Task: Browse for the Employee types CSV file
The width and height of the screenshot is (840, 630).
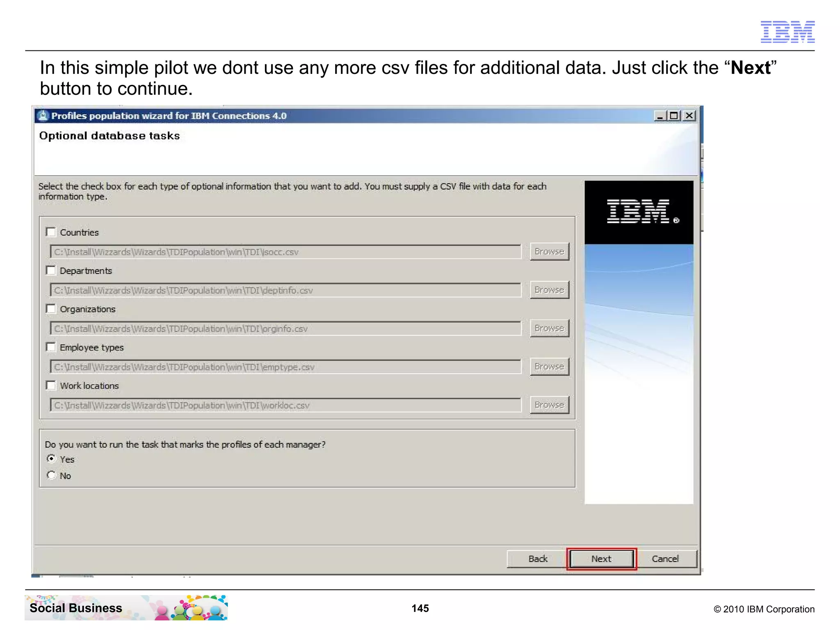Action: pyautogui.click(x=549, y=367)
